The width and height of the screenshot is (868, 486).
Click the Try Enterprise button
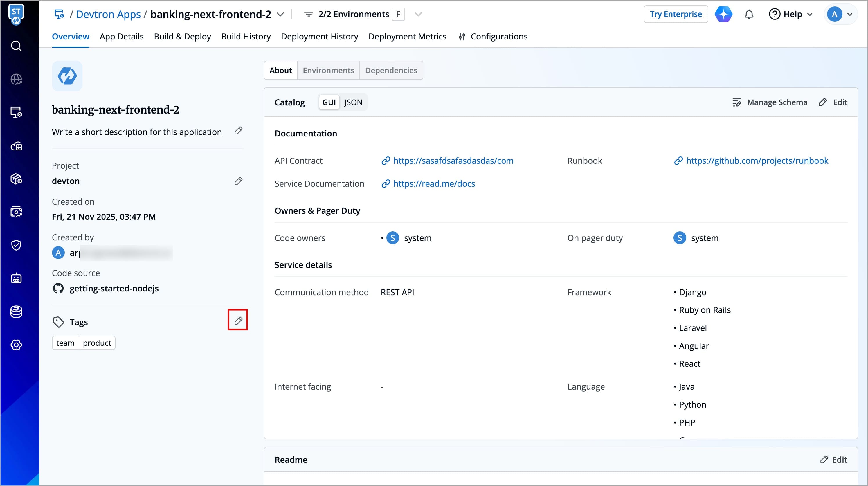coord(676,15)
